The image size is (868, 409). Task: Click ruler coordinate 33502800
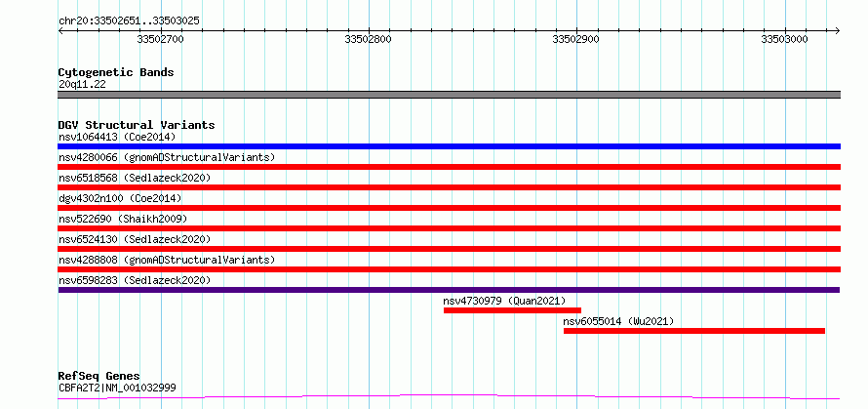click(x=368, y=39)
